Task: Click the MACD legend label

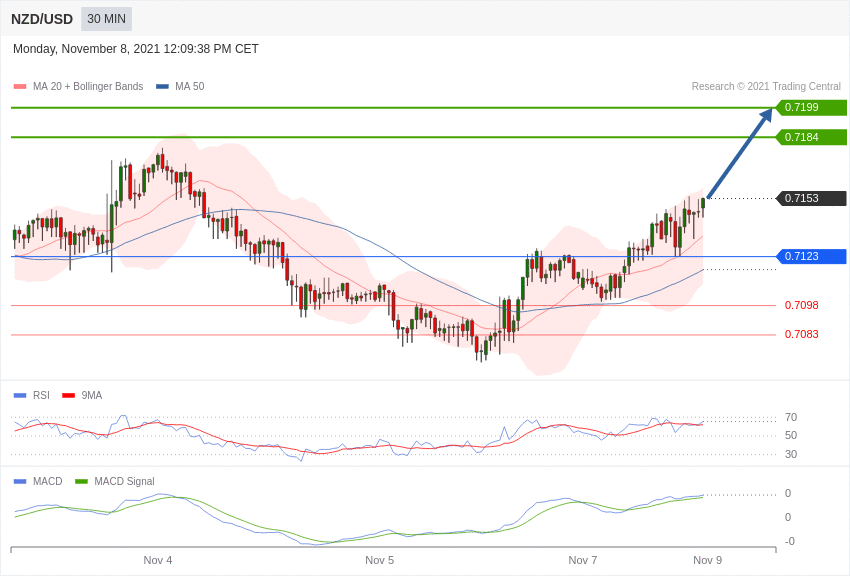Action: [48, 481]
